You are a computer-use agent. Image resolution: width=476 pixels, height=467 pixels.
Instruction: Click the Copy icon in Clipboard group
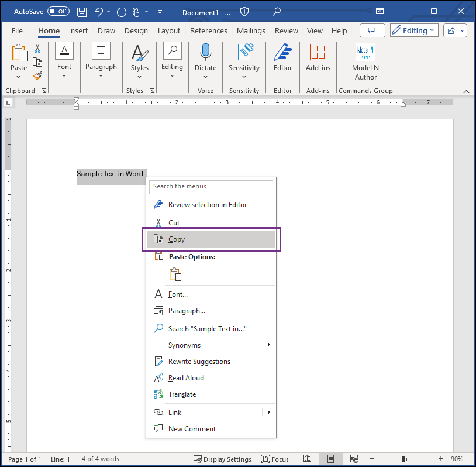pos(37,62)
